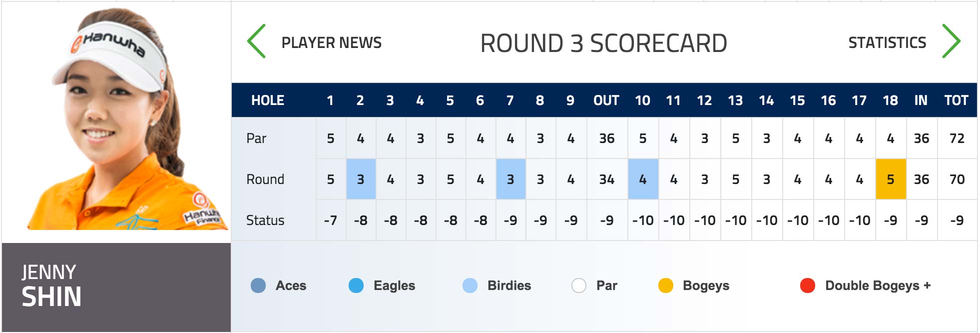Click the OUT column header
The image size is (980, 333).
606,100
